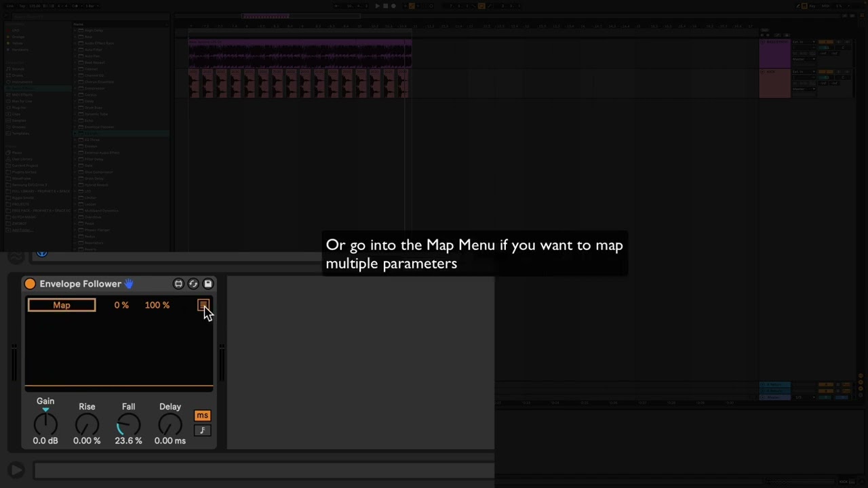Open the MIDI Effects browser category
The width and height of the screenshot is (868, 488).
point(22,95)
